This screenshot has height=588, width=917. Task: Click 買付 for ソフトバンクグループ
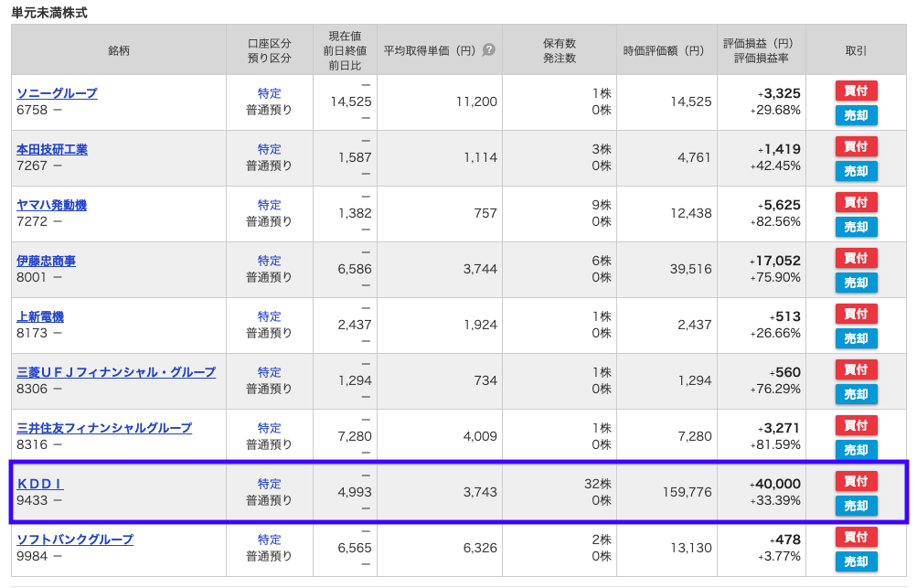tap(856, 537)
